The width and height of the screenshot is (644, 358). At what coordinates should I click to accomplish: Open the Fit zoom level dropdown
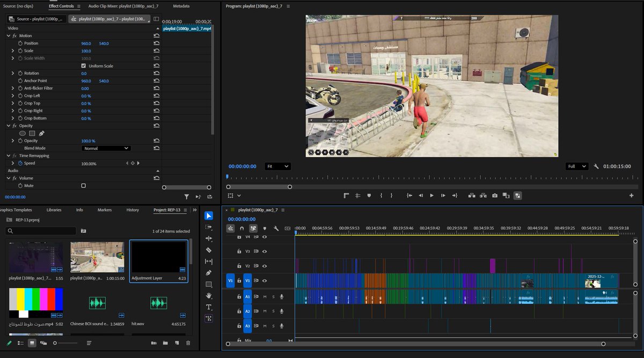click(277, 166)
